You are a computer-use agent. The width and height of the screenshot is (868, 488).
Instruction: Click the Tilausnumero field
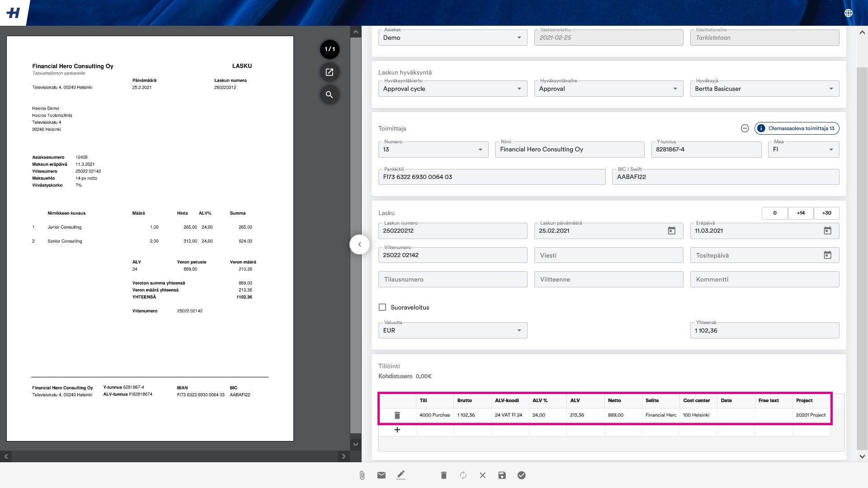click(x=453, y=279)
